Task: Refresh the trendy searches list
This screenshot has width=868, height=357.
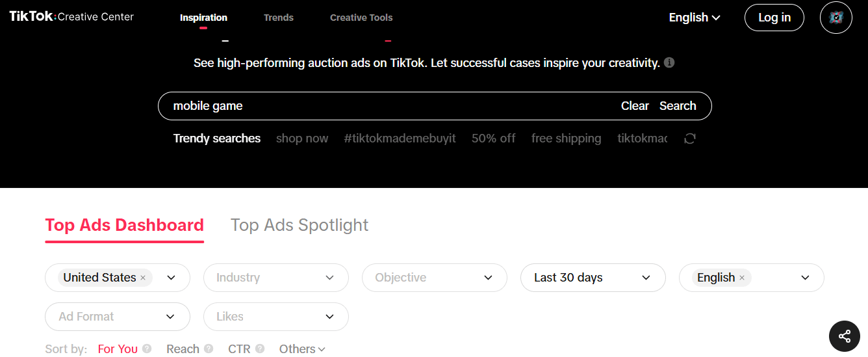Action: tap(690, 139)
